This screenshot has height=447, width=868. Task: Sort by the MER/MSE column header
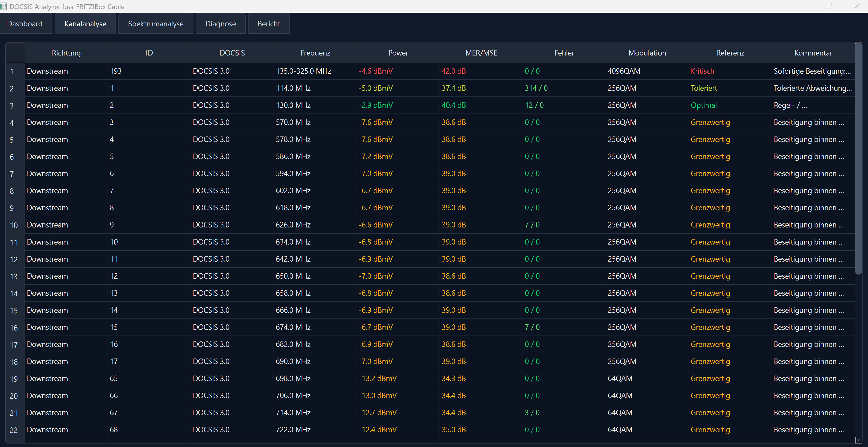[x=481, y=53]
